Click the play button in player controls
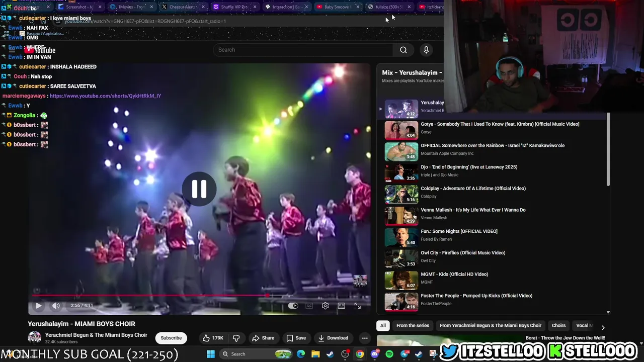The image size is (644, 362). [x=38, y=306]
